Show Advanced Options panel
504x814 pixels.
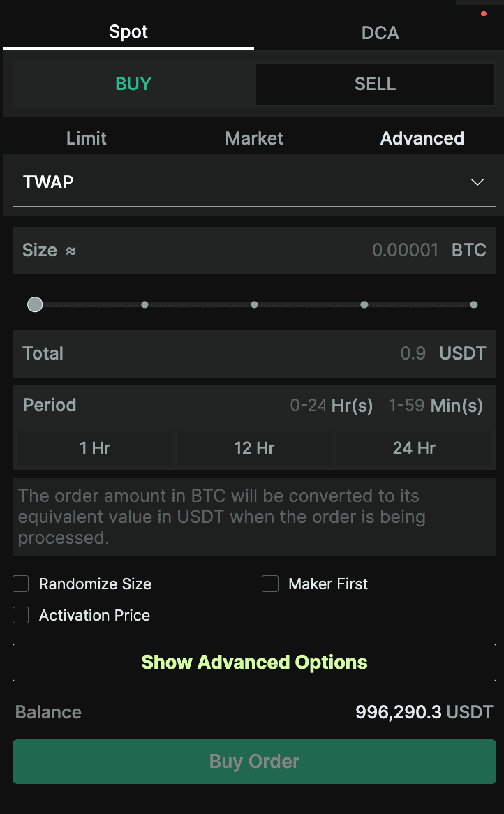click(x=254, y=663)
